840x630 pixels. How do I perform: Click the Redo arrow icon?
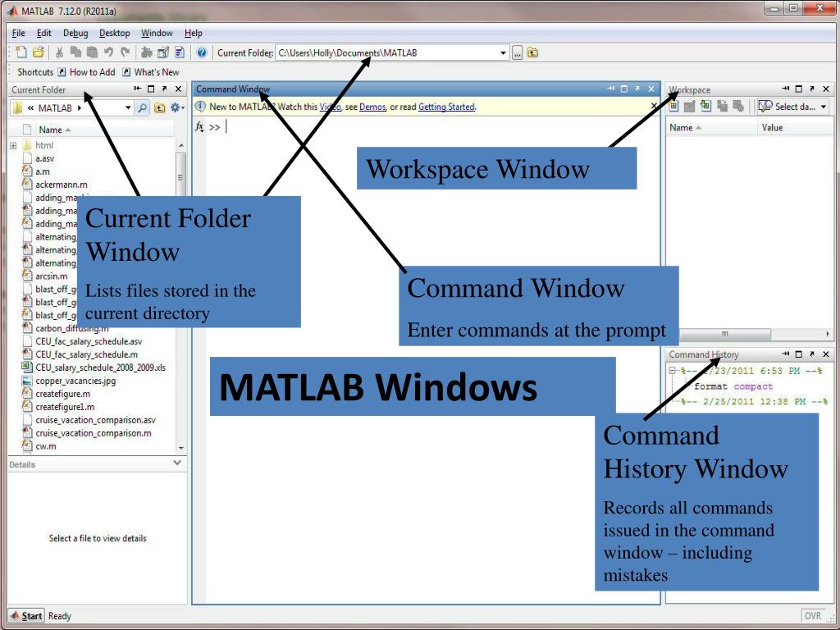click(x=126, y=52)
